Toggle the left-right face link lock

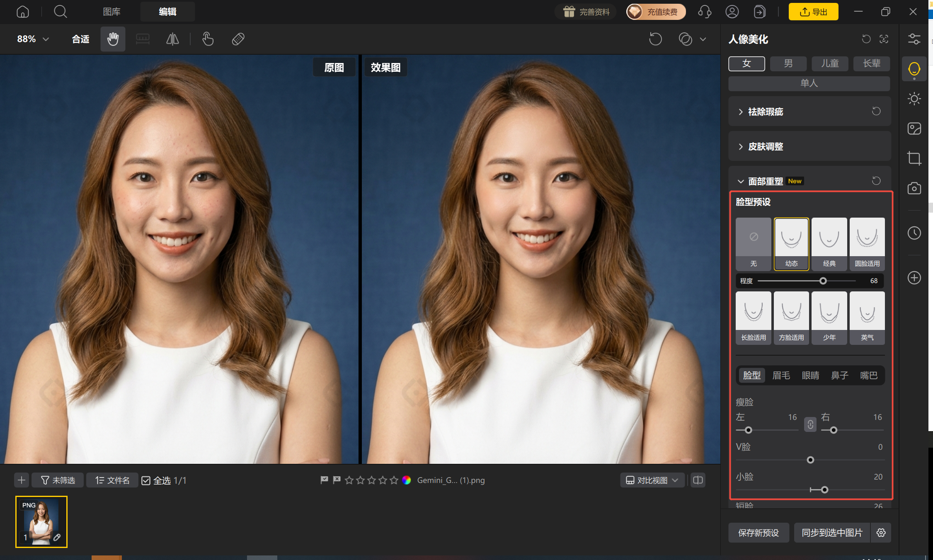(810, 424)
